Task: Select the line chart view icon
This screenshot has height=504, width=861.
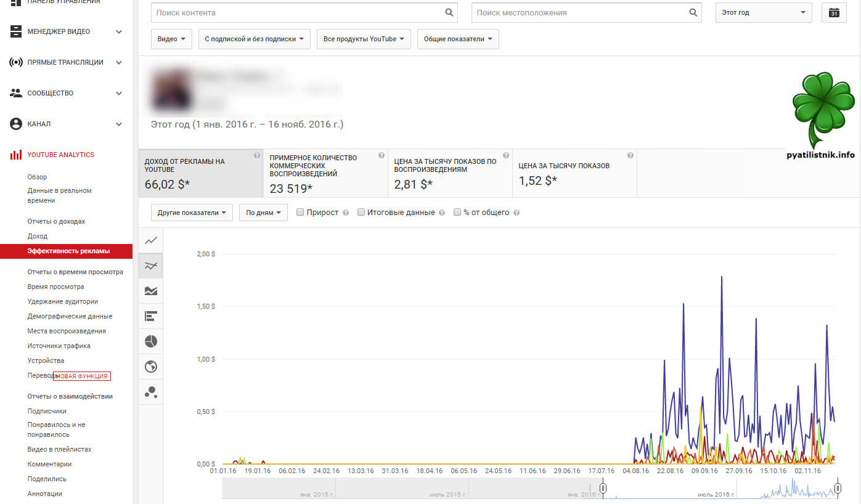Action: tap(151, 241)
